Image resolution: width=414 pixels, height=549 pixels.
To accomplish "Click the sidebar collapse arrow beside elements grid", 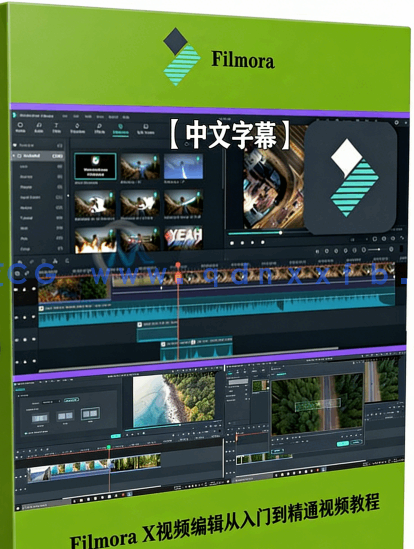I will click(68, 196).
